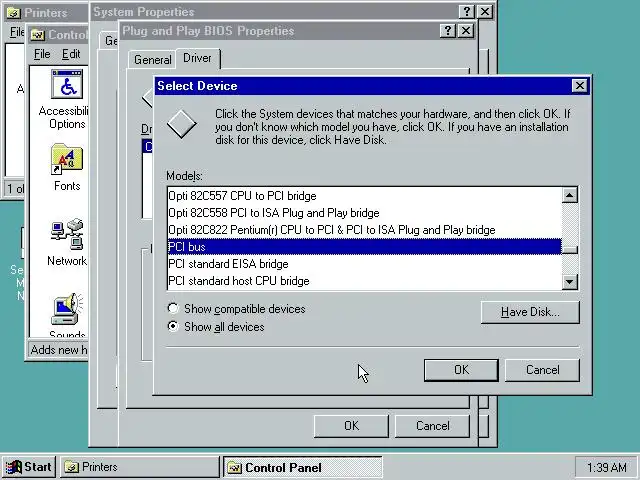Select Opti 82C557 CPU to PCI bridge

click(364, 196)
